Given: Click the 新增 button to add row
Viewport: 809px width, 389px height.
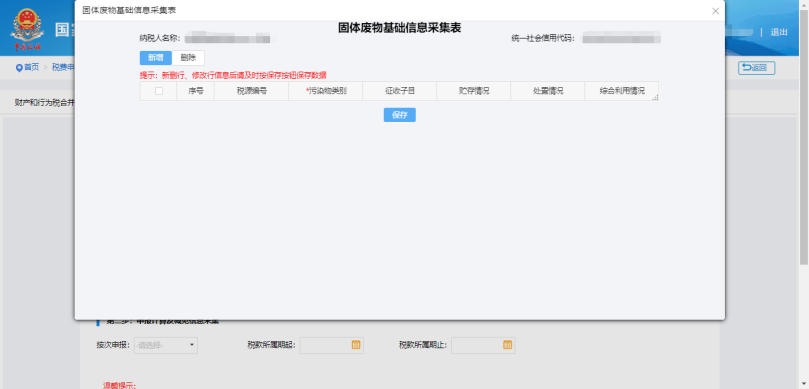Looking at the screenshot, I should (x=156, y=58).
